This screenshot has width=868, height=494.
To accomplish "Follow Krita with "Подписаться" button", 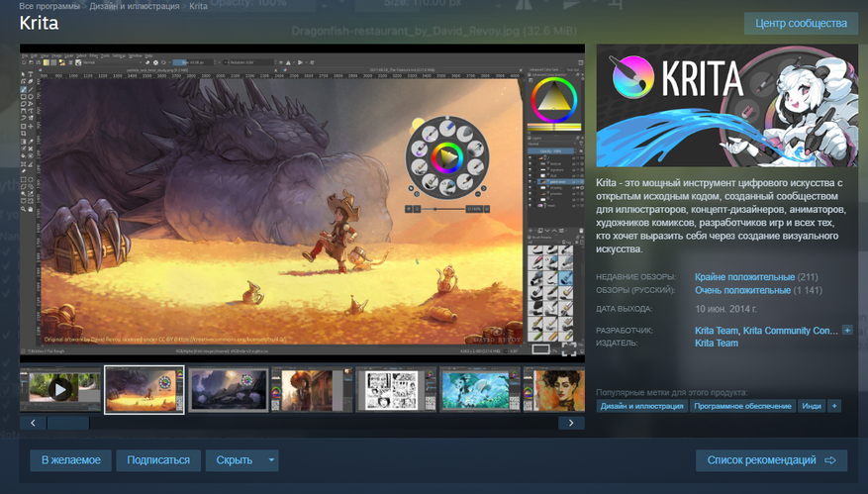I will point(158,460).
